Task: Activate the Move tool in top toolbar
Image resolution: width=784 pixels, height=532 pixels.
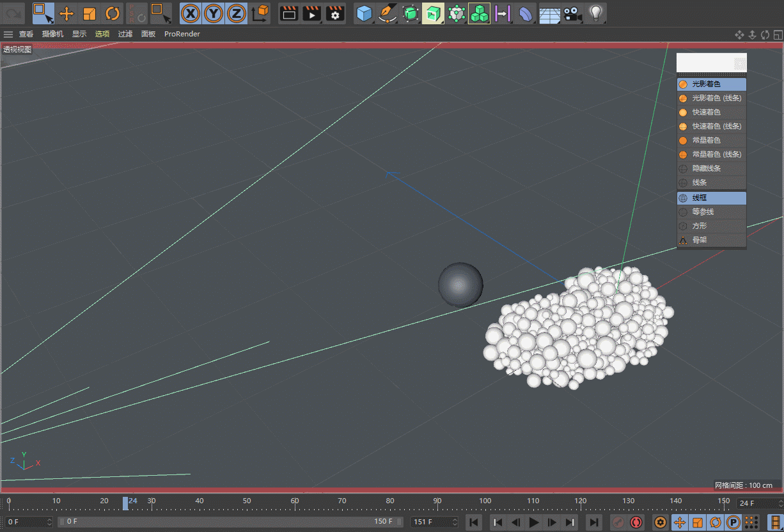Action: click(67, 13)
